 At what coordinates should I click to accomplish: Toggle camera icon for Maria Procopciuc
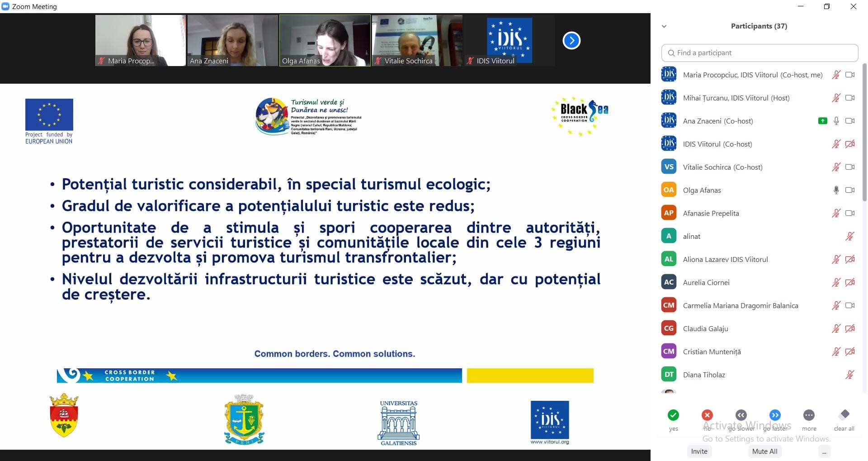(850, 75)
